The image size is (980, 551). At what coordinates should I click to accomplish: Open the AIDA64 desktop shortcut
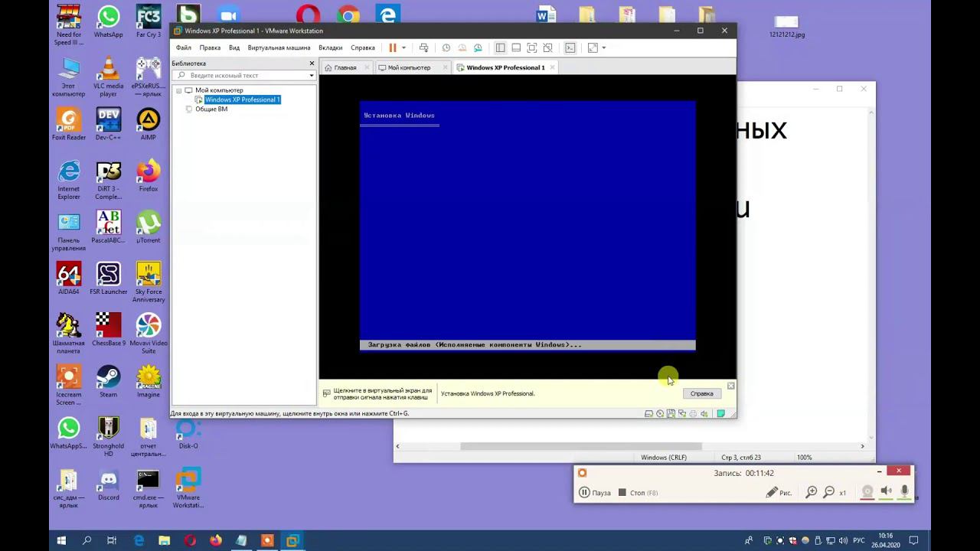[x=69, y=279]
